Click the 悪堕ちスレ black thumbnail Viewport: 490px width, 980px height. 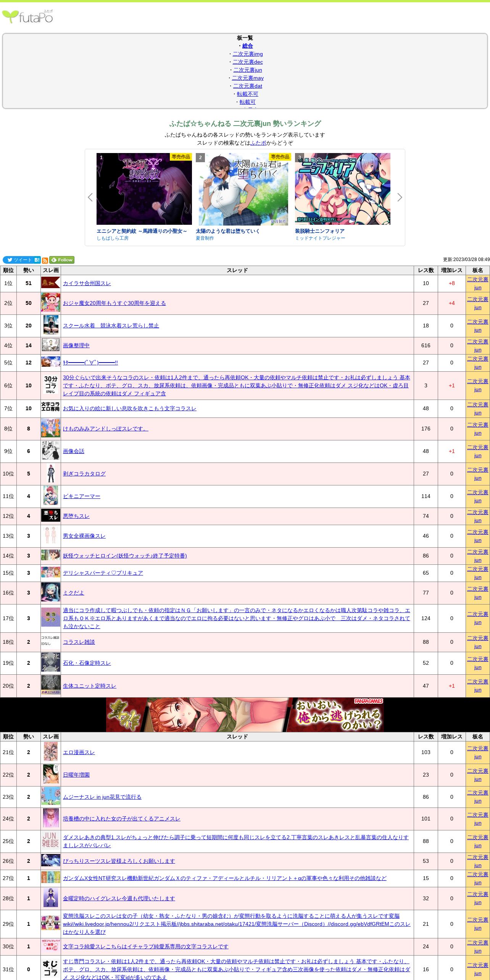51,515
